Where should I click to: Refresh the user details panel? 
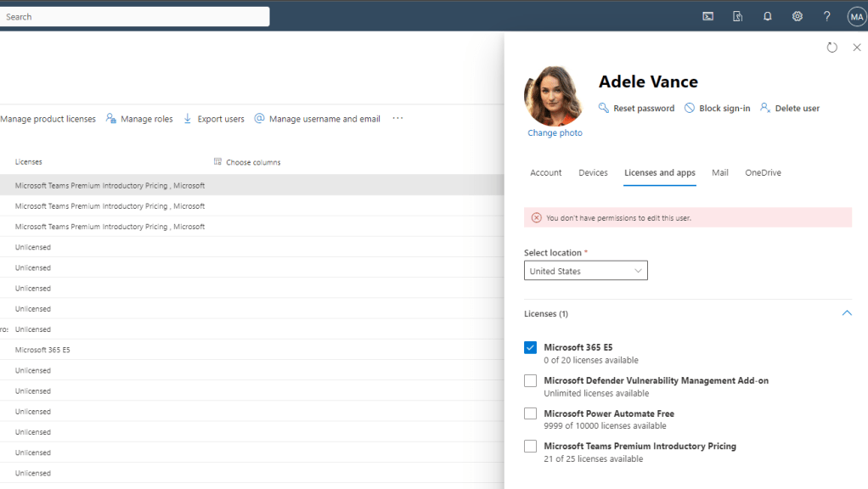pyautogui.click(x=831, y=48)
